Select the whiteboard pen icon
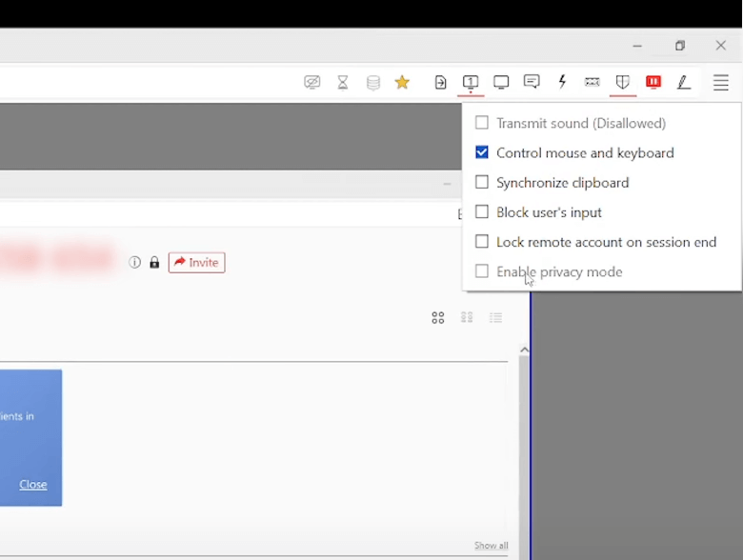The height and width of the screenshot is (560, 743). [x=684, y=83]
